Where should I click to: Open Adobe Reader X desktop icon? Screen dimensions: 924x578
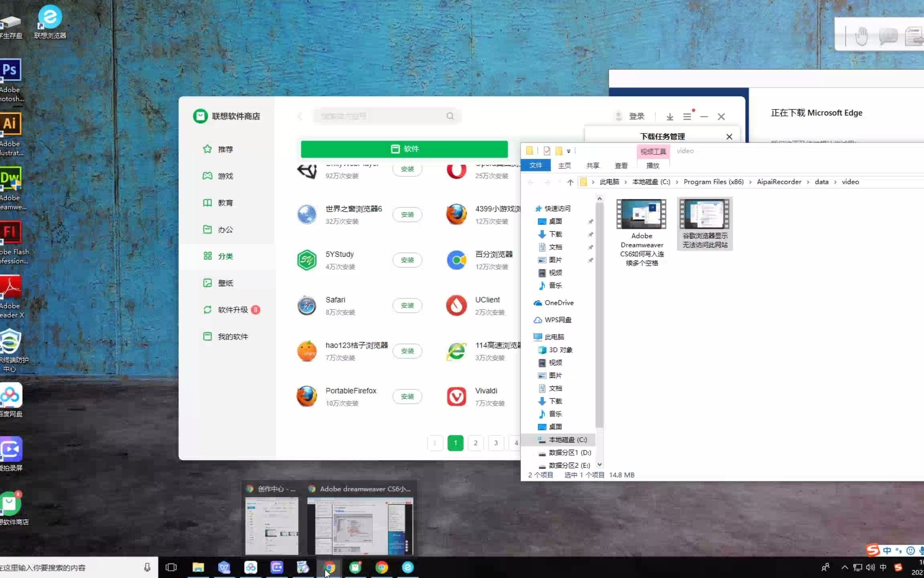(x=11, y=297)
